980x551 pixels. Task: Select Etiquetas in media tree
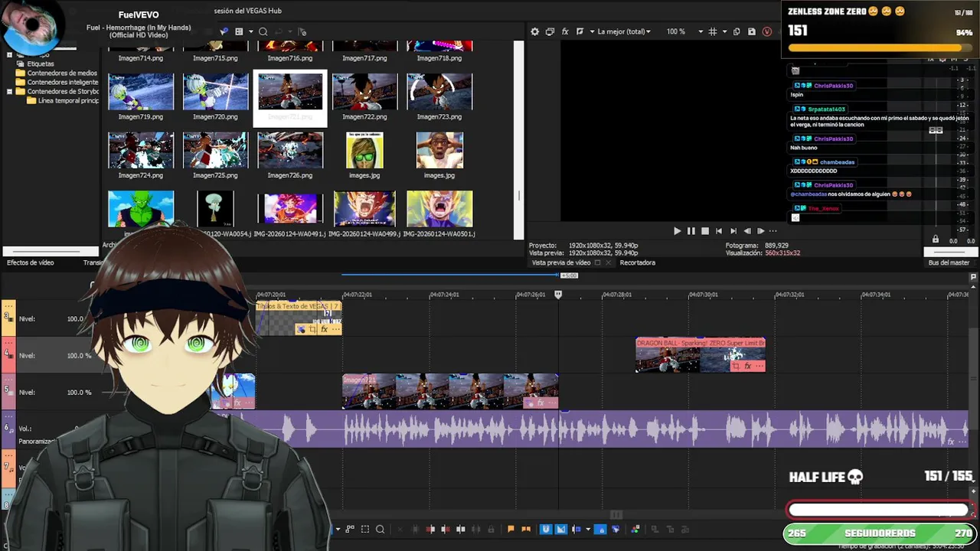click(41, 64)
